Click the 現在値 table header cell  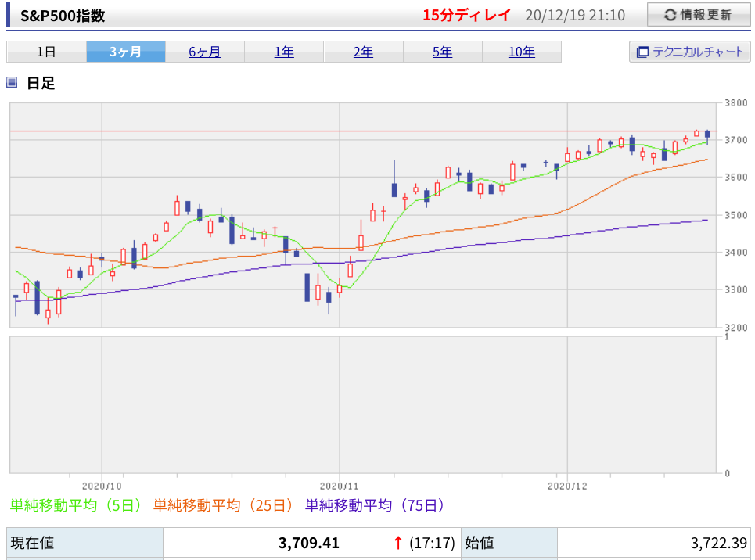pos(84,543)
